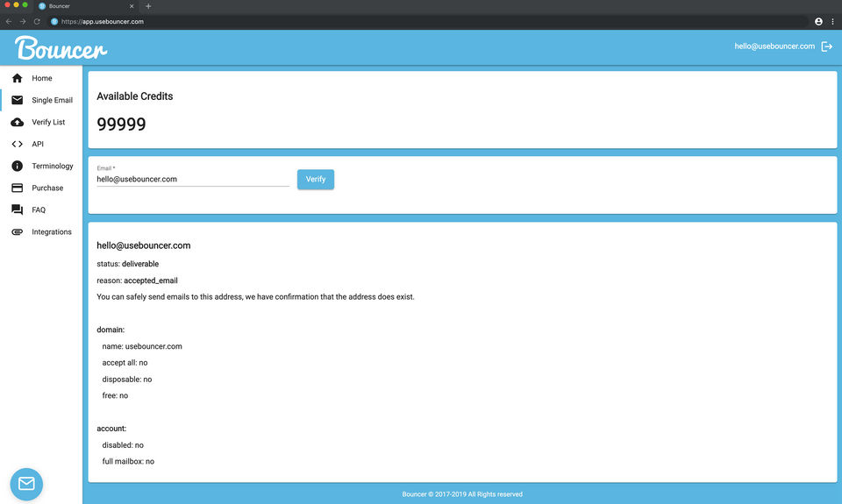Open the Single Email menu item

tap(41, 100)
